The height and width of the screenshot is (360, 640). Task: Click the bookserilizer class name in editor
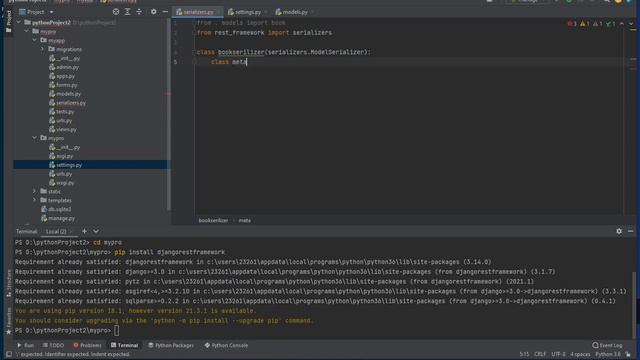coord(241,52)
